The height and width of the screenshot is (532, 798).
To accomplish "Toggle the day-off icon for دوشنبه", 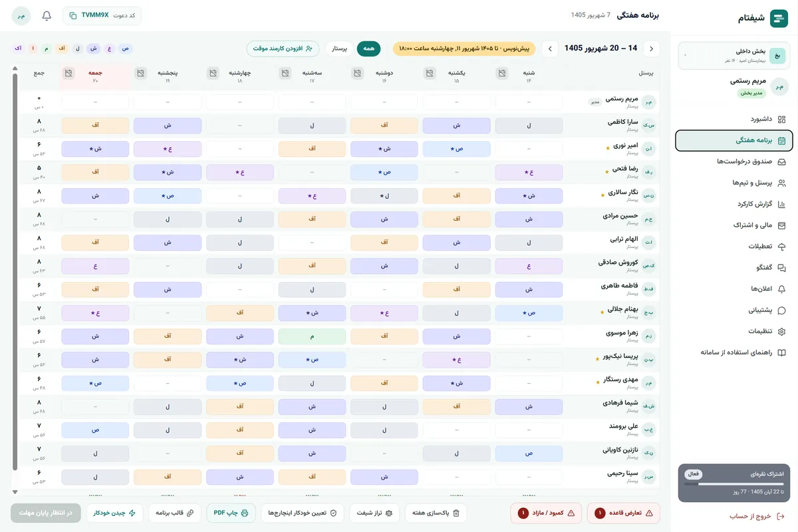I will pos(356,73).
